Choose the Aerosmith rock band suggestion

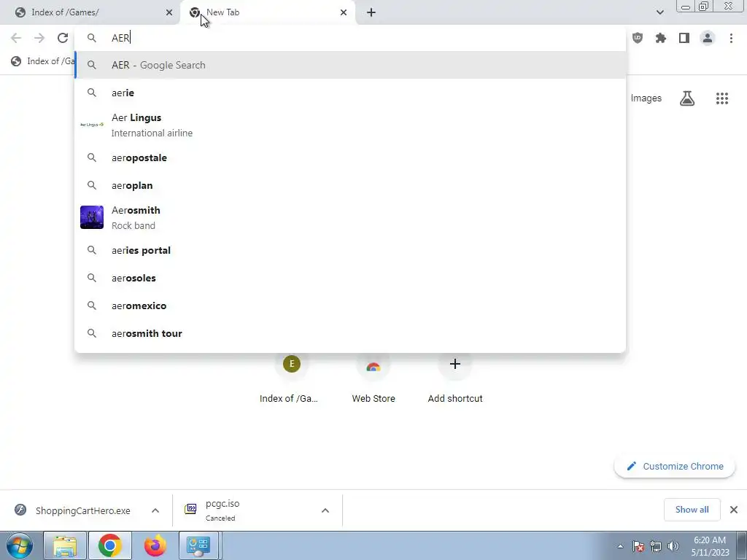pos(350,217)
